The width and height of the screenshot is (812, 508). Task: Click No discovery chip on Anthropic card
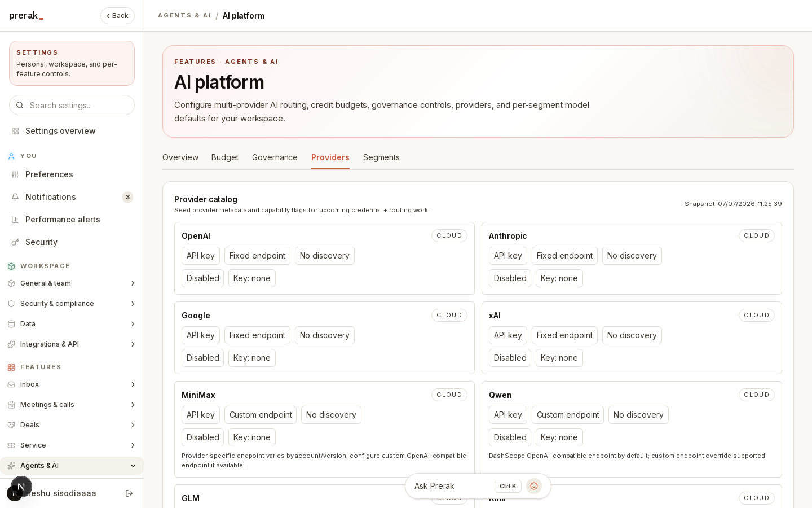[x=632, y=256]
